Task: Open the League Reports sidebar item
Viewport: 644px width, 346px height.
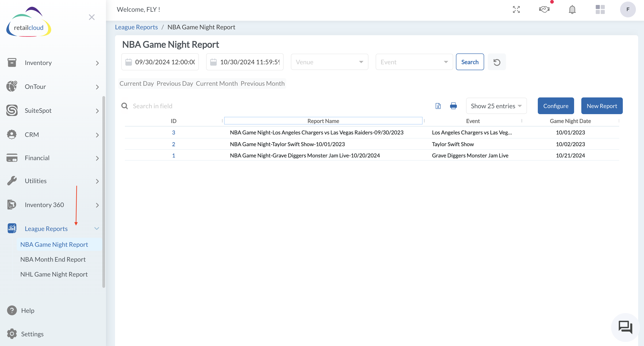Action: pos(46,228)
